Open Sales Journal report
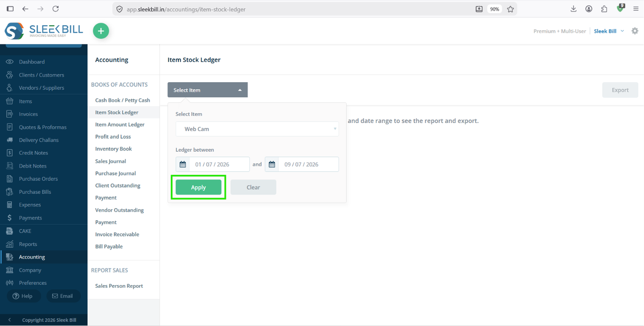644x326 pixels. 111,161
